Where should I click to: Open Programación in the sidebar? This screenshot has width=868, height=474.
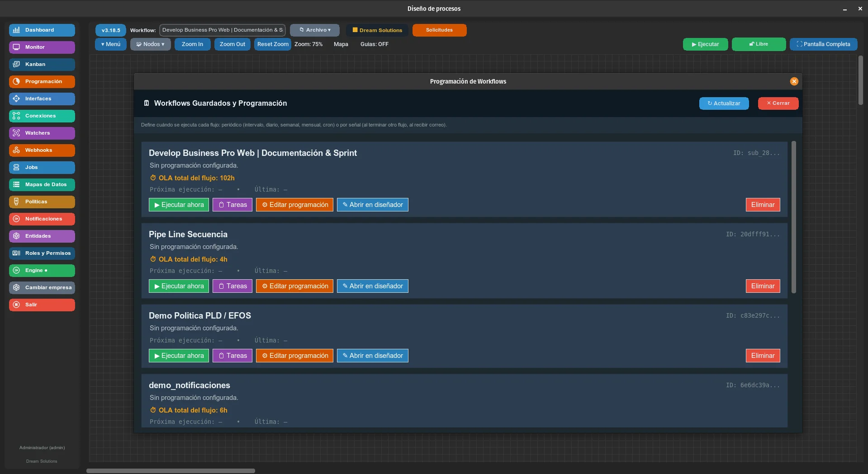coord(42,81)
